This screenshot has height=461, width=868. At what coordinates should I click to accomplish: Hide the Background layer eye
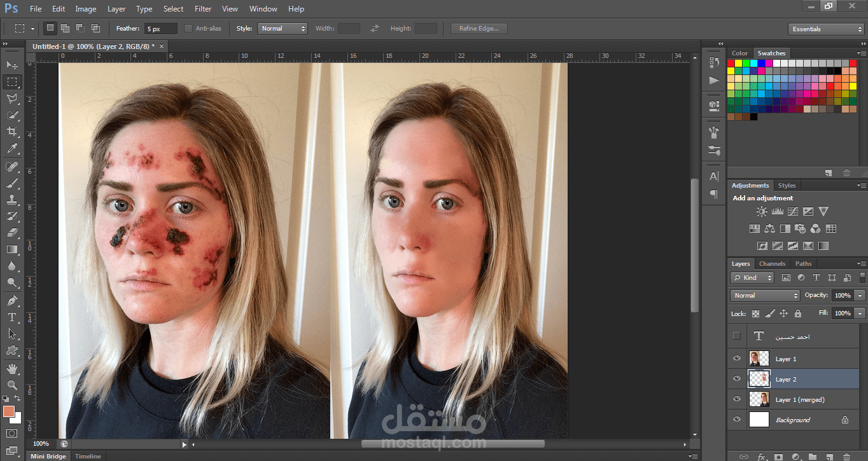(737, 420)
